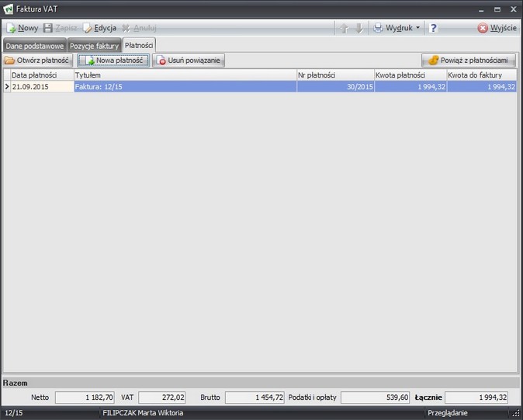The width and height of the screenshot is (523, 420).
Task: Click Wyjście to exit the window
Action: [497, 28]
